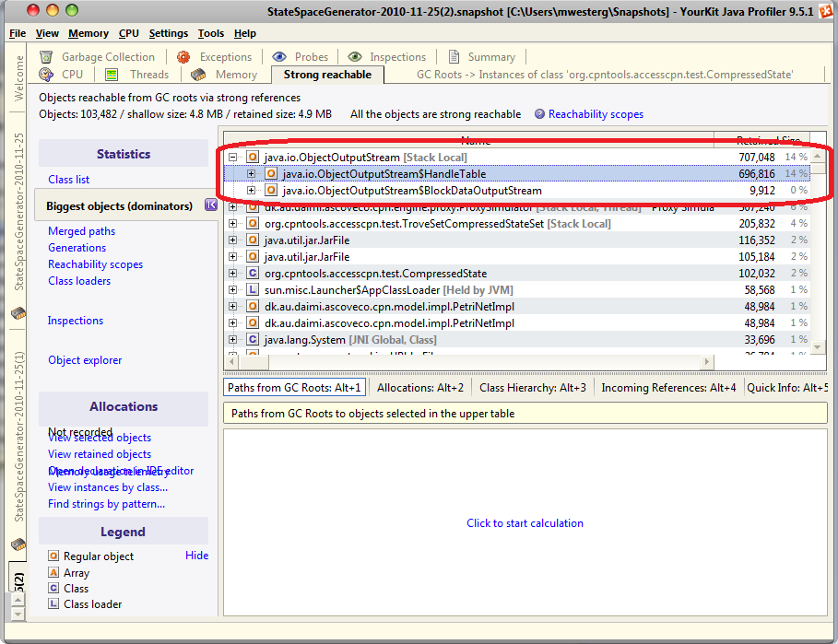Expand the TroveSetCompressedStateSet row

tap(232, 223)
